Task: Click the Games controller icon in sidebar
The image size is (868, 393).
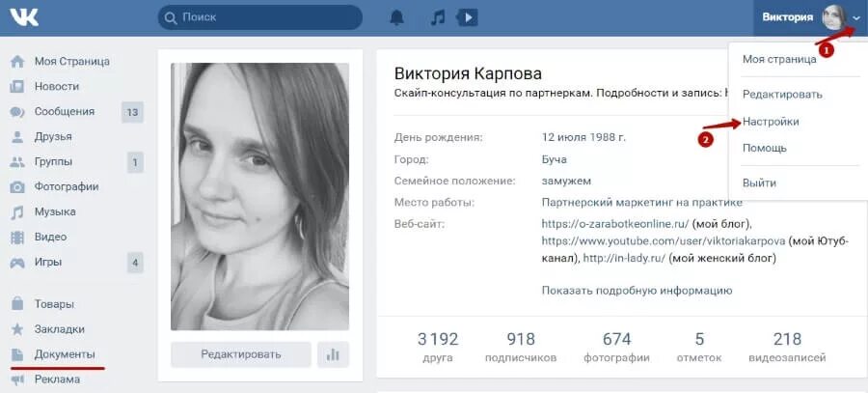Action: [17, 263]
